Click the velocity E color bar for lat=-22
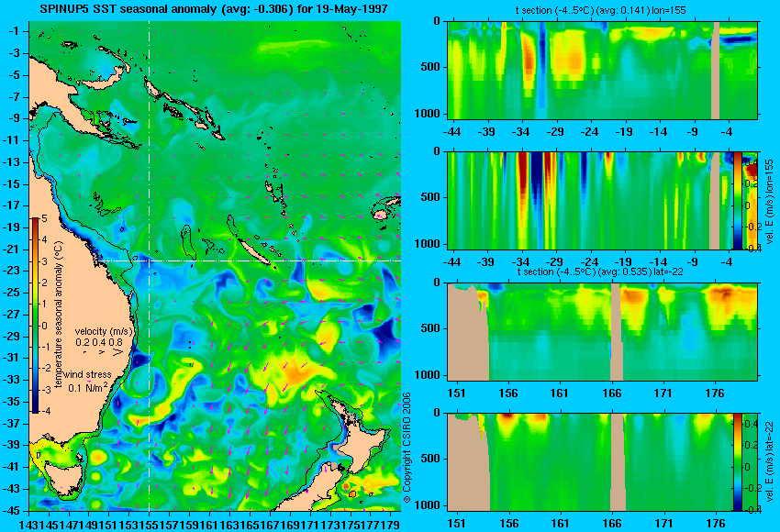 click(737, 462)
